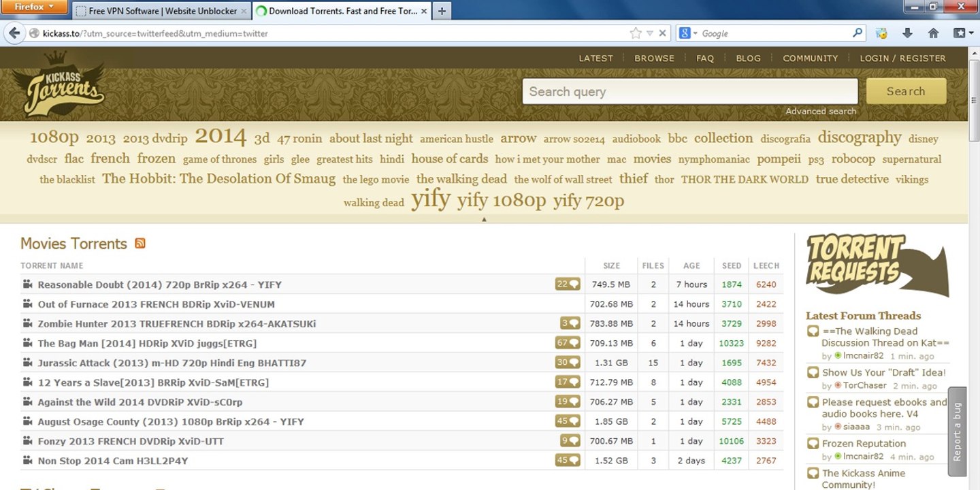Click the magnifier in the Google search box
Screen dimensions: 980x490
click(x=857, y=33)
